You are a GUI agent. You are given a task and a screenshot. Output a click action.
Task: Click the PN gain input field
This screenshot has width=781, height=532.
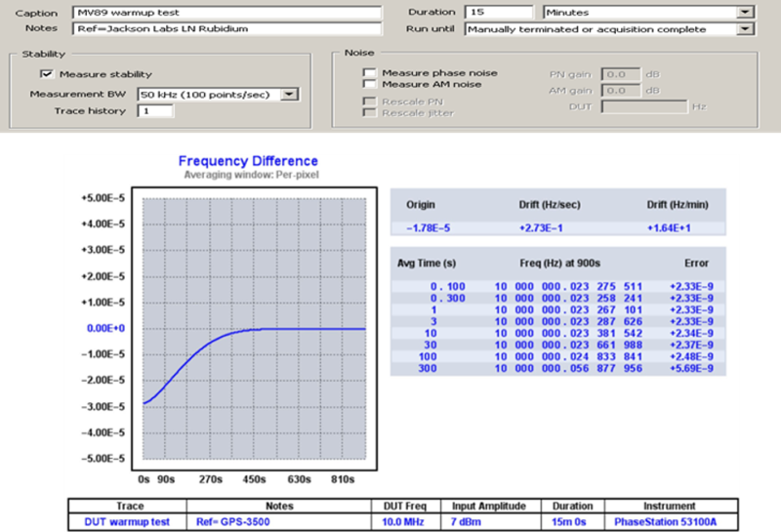click(x=620, y=74)
